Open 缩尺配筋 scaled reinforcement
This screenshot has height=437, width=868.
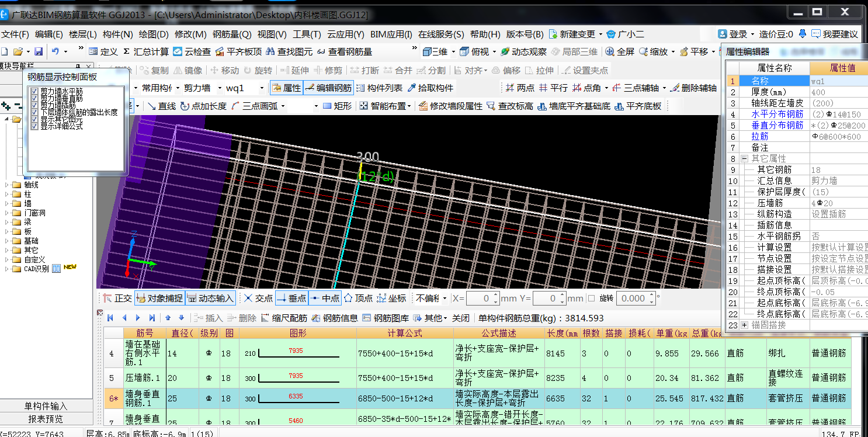pos(284,318)
